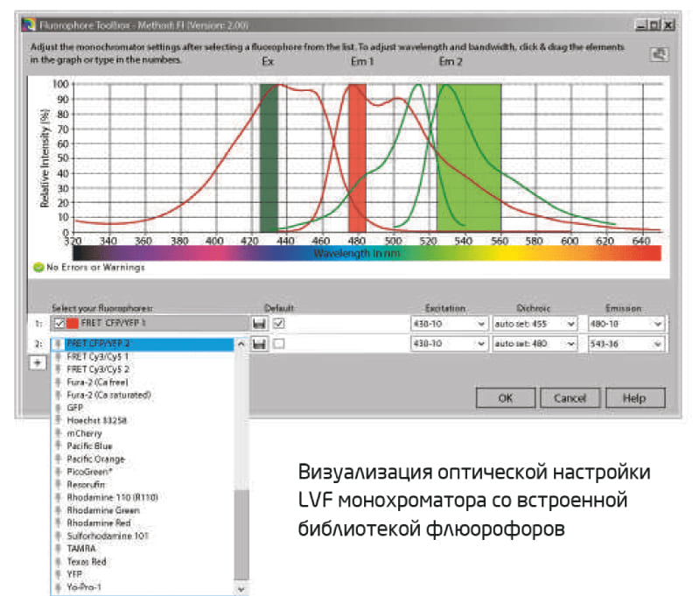Screen dimensions: 700x596
Task: Select Sulforhodamine 101 in the list
Action: [x=143, y=536]
